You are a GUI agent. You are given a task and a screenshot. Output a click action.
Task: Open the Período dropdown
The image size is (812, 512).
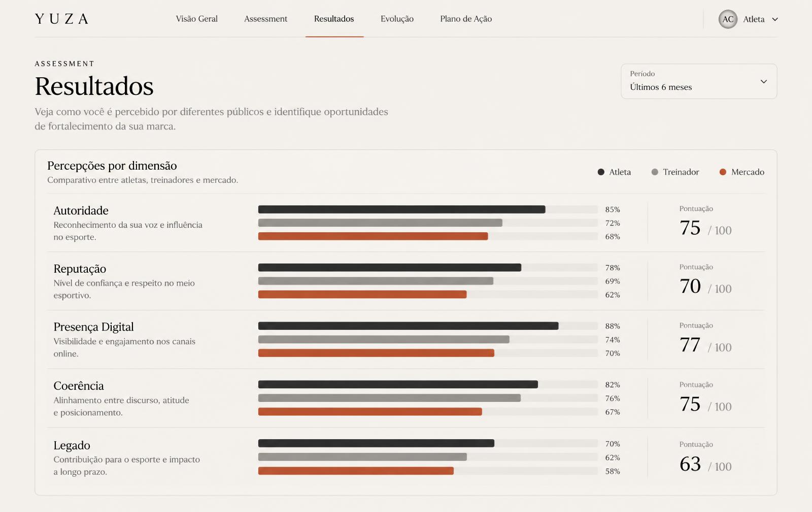pos(699,81)
